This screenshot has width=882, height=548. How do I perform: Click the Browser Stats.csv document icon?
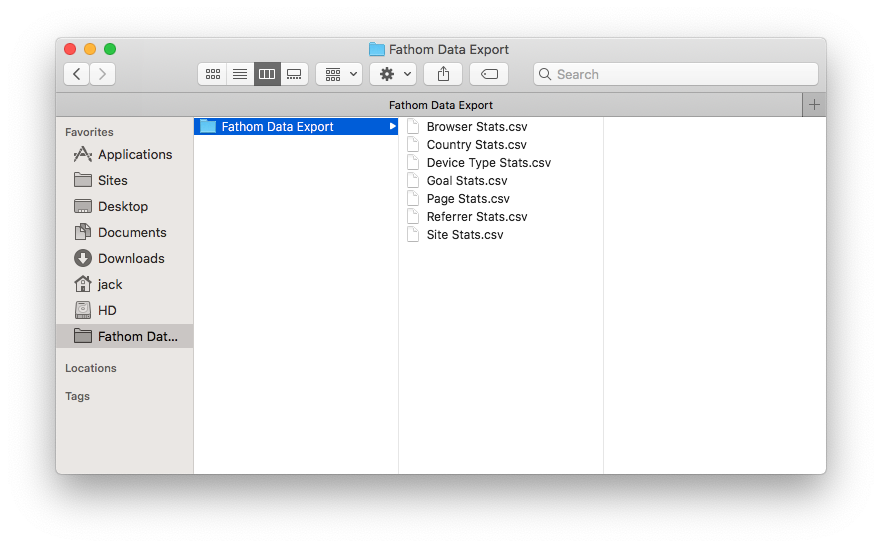click(x=413, y=127)
